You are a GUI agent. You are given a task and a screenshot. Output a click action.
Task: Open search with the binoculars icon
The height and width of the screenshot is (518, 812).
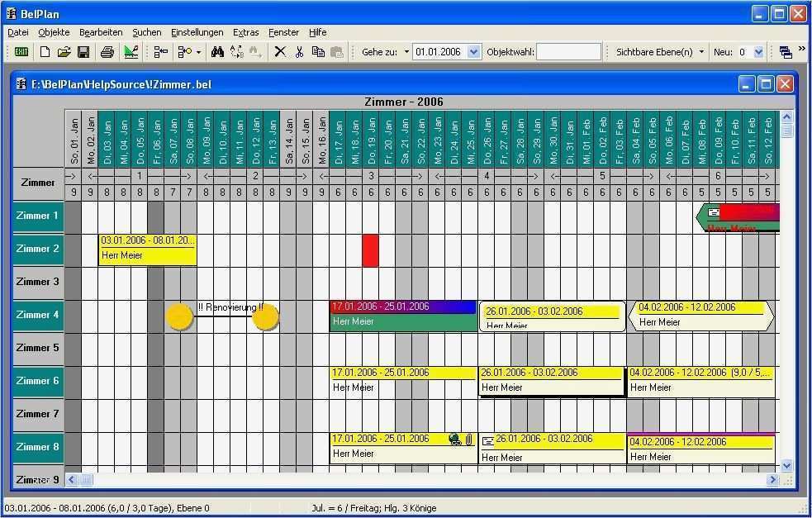216,51
